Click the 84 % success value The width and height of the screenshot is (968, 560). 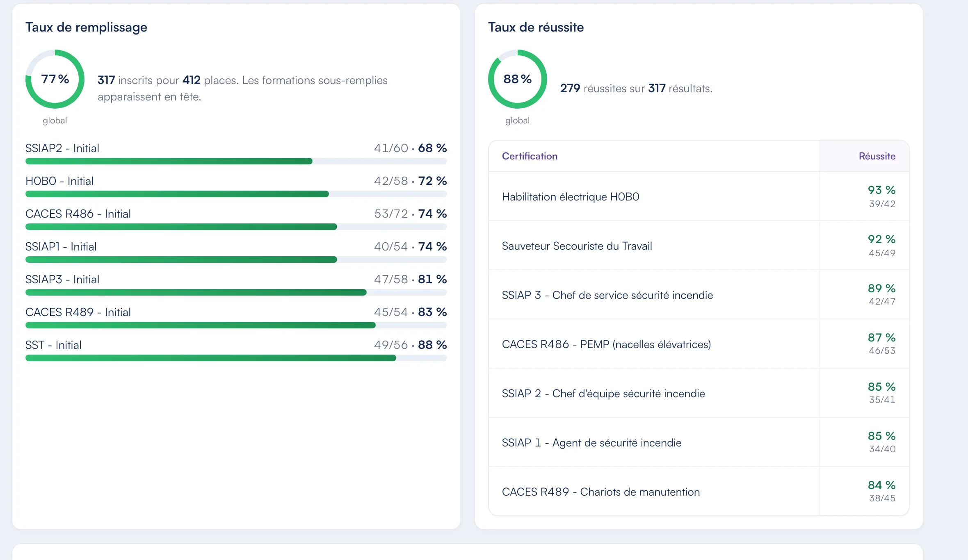click(881, 485)
